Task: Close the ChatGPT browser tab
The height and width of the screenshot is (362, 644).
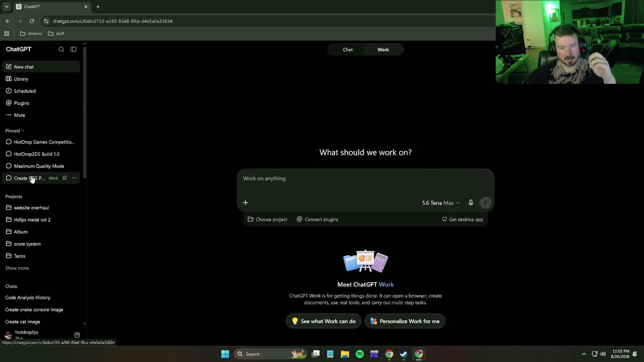Action: coord(86,7)
